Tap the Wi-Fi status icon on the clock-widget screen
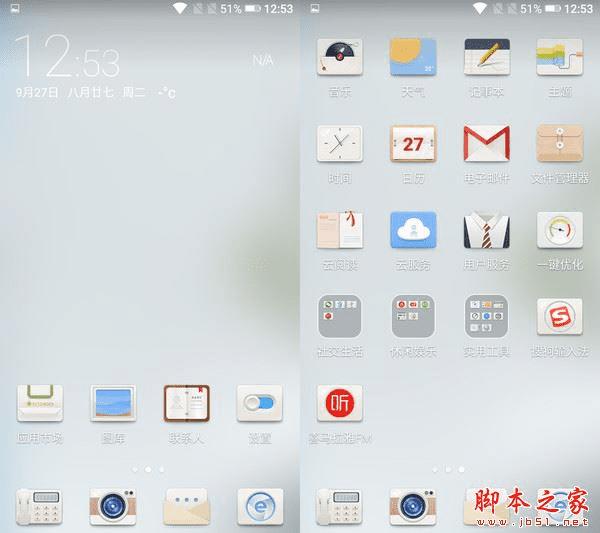 click(x=180, y=8)
